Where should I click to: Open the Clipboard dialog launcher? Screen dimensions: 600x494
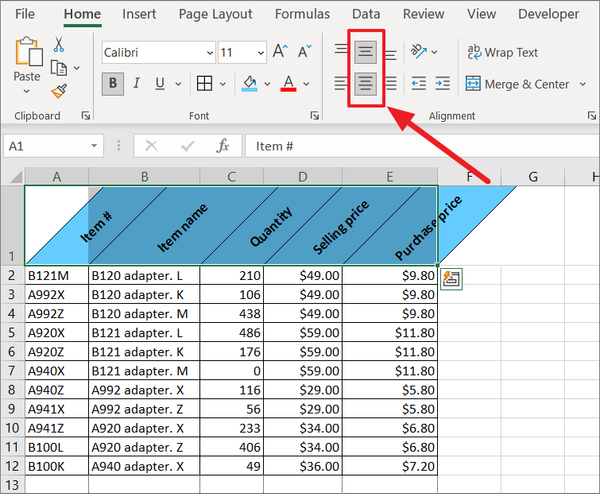(x=86, y=116)
